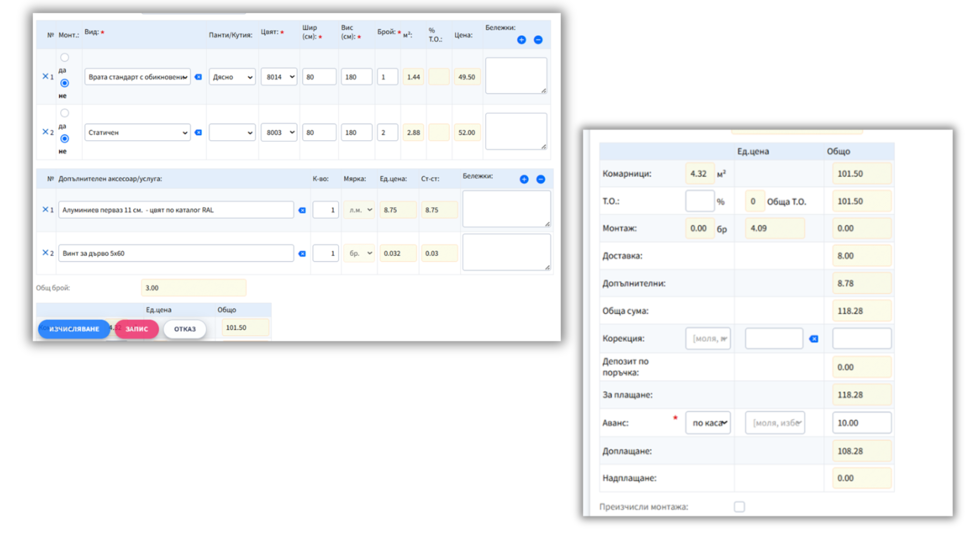The height and width of the screenshot is (551, 980).
Task: Click the price value 52.00 in row 2
Action: pyautogui.click(x=467, y=132)
